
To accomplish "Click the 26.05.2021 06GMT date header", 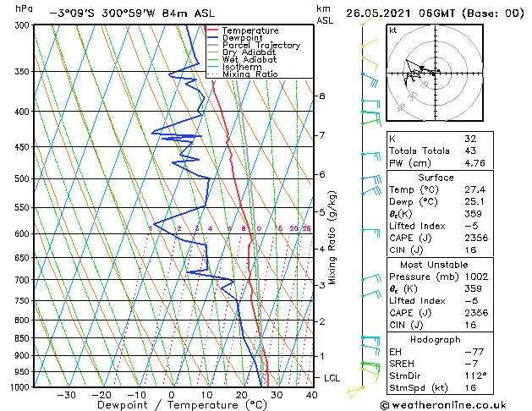I will 400,14.
